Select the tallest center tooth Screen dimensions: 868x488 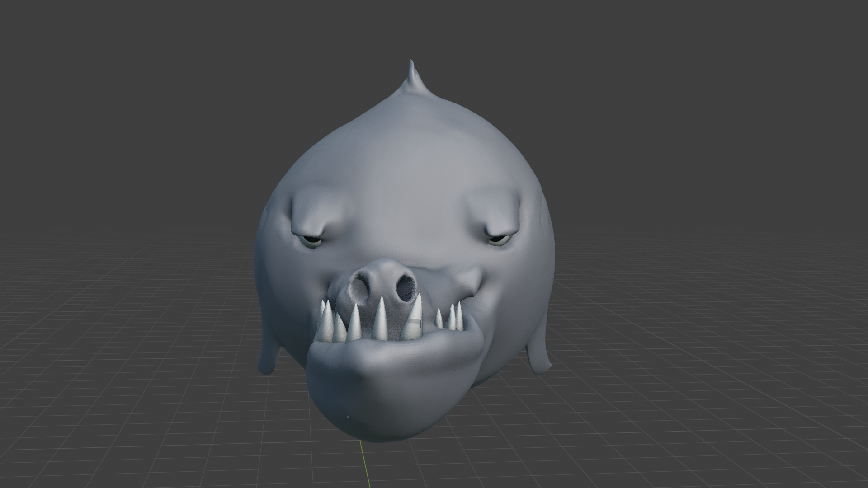(381, 319)
